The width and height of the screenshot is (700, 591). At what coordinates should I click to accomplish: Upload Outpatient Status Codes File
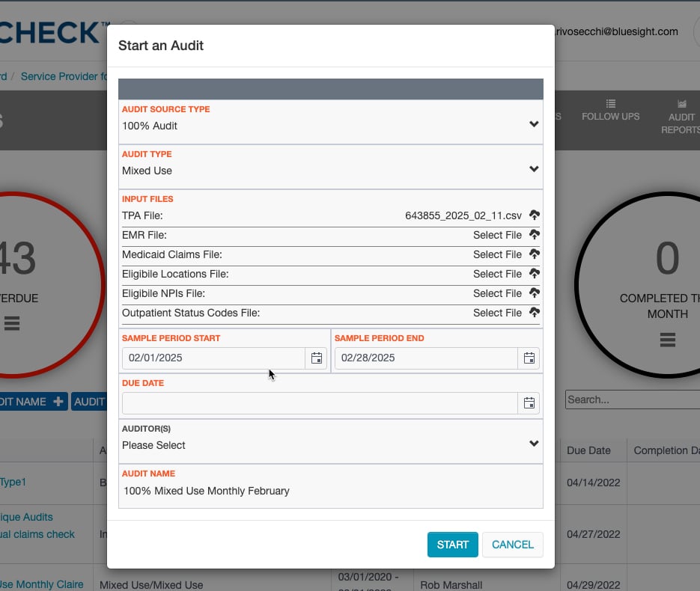(534, 313)
